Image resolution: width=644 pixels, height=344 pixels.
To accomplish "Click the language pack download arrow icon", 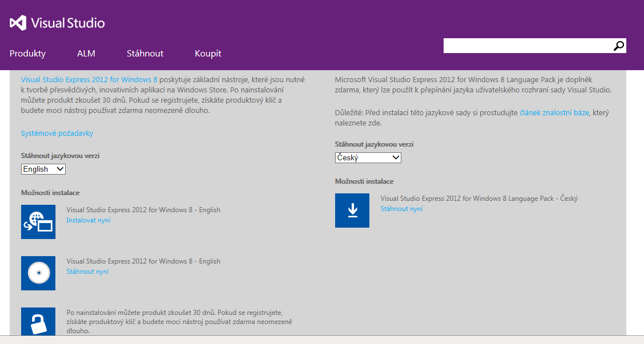I will coord(352,210).
